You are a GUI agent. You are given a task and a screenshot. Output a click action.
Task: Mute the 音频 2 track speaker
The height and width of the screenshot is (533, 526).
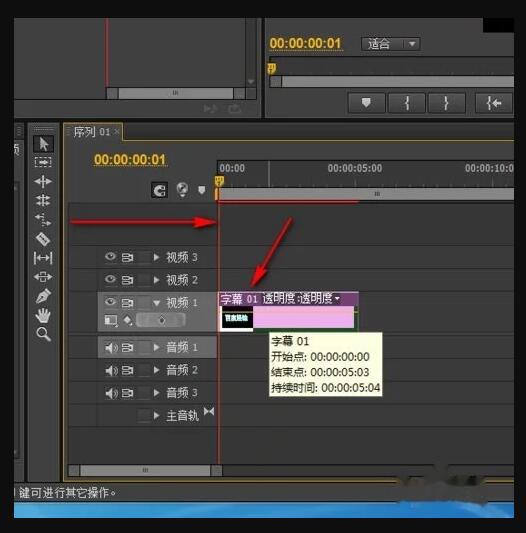(111, 371)
